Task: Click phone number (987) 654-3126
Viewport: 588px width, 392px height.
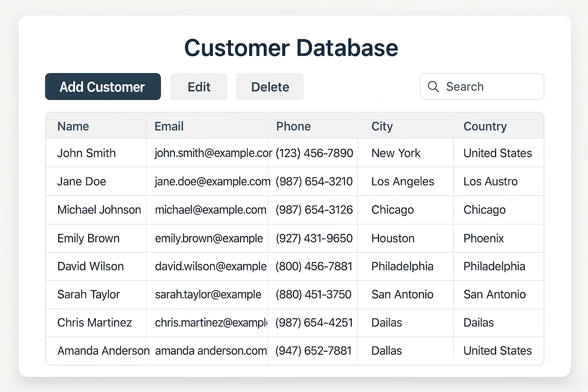Action: coord(314,210)
